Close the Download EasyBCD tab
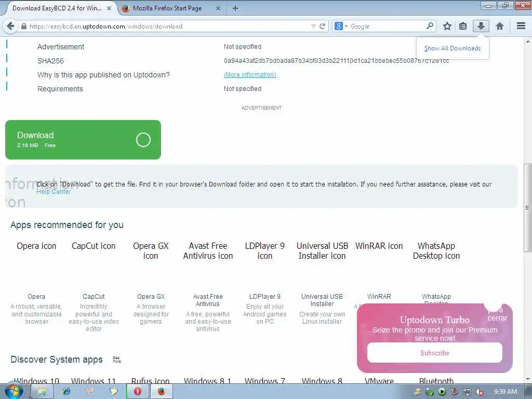The height and width of the screenshot is (399, 532). pos(109,8)
